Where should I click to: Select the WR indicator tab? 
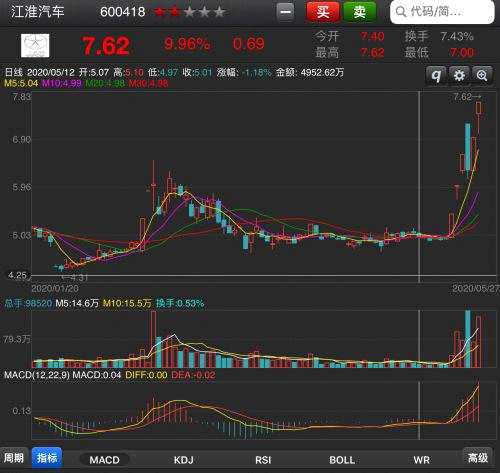421,460
